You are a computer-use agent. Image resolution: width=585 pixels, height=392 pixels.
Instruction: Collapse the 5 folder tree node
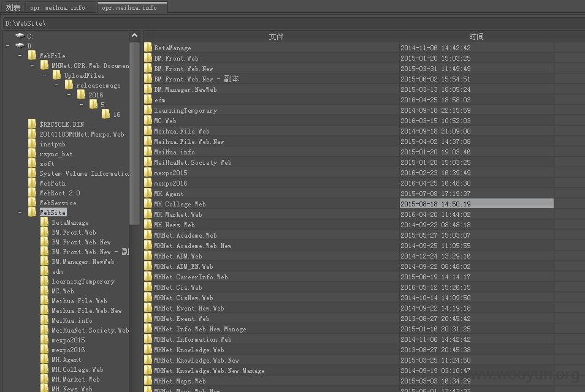82,105
